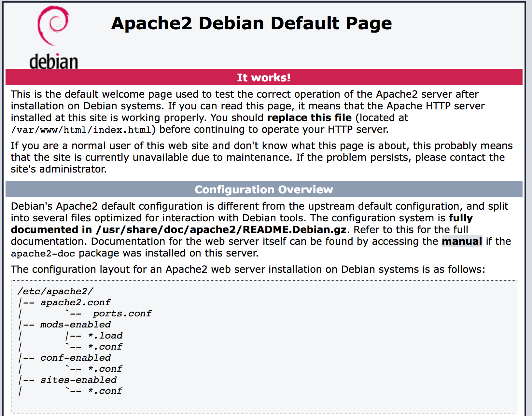Click the Debian swirl logo

coord(54,26)
